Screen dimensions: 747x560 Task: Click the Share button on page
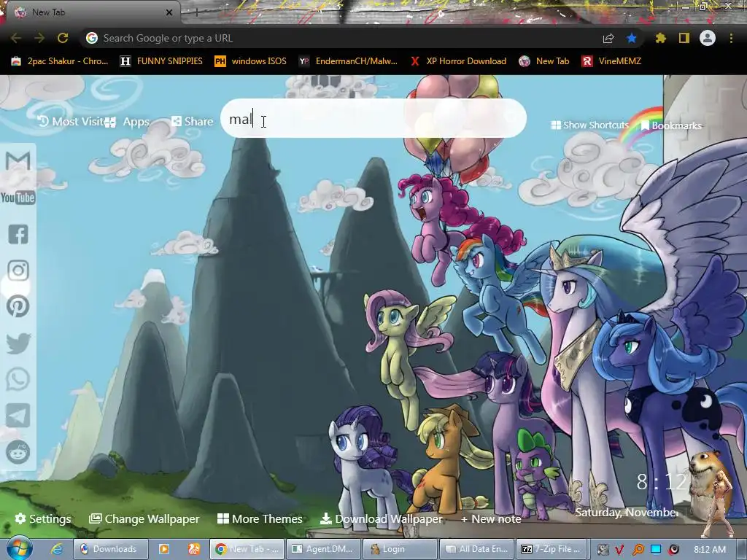(x=193, y=122)
